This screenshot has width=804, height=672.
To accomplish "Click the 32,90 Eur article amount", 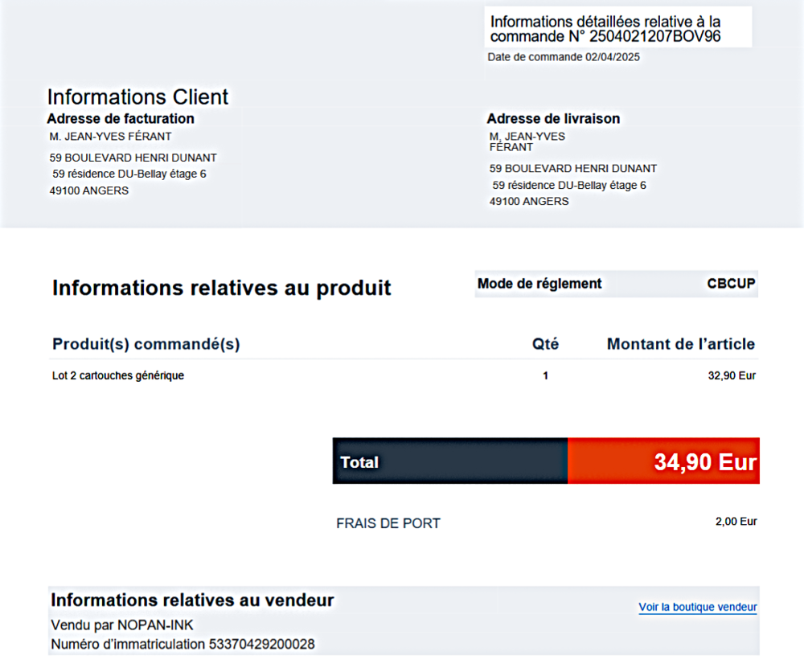I will point(732,375).
